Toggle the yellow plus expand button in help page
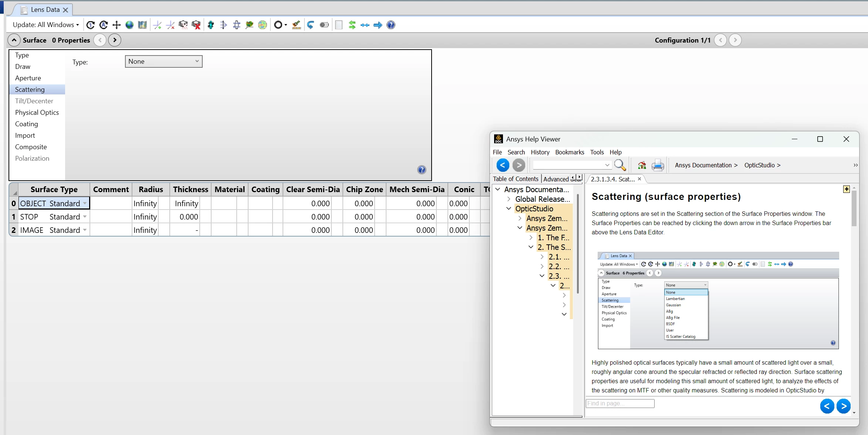This screenshot has height=435, width=868. coord(846,189)
